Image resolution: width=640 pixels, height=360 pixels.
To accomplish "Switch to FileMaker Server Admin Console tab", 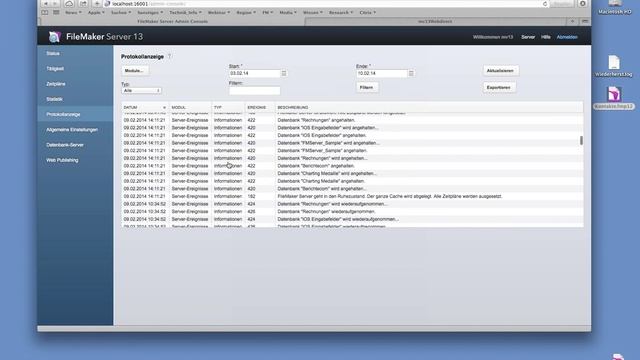I will tap(172, 21).
